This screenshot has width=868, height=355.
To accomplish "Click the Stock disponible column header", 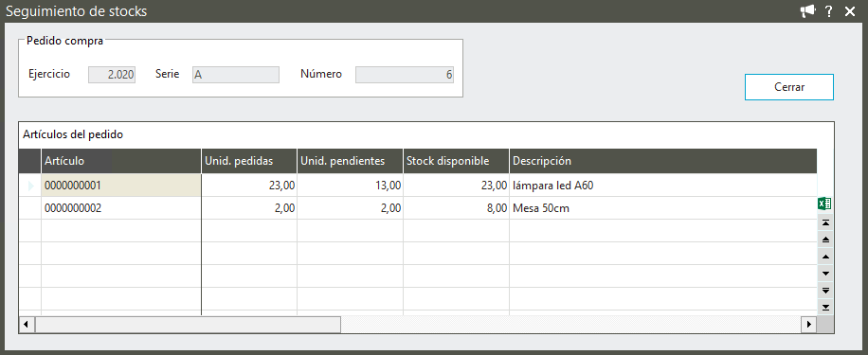I will coord(456,161).
